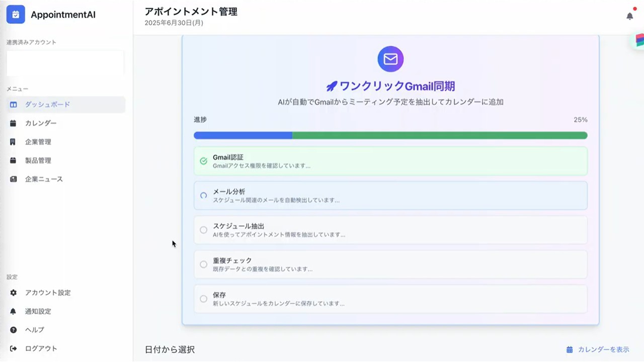Click Gmailアクセス権限を確認しています text
This screenshot has height=362, width=644.
click(x=262, y=165)
